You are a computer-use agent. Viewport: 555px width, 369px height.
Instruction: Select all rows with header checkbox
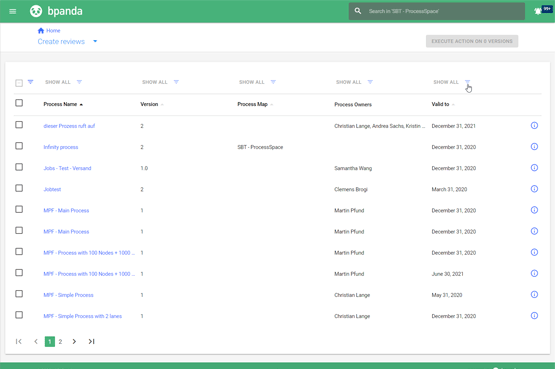(19, 103)
